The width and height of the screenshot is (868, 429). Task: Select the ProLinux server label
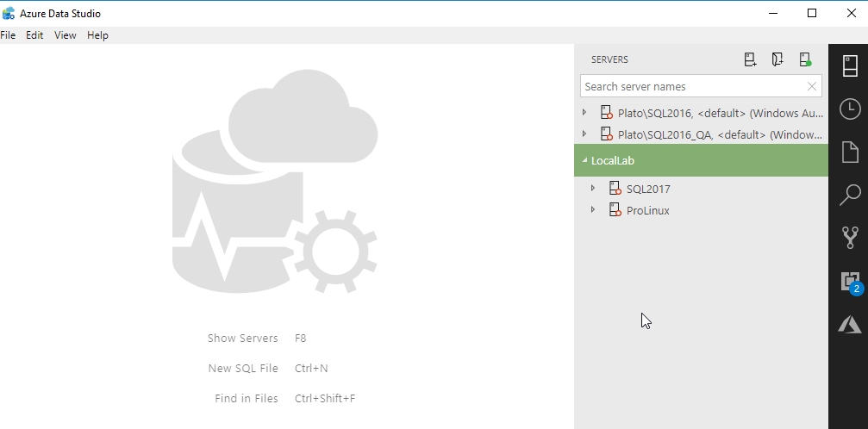point(647,210)
